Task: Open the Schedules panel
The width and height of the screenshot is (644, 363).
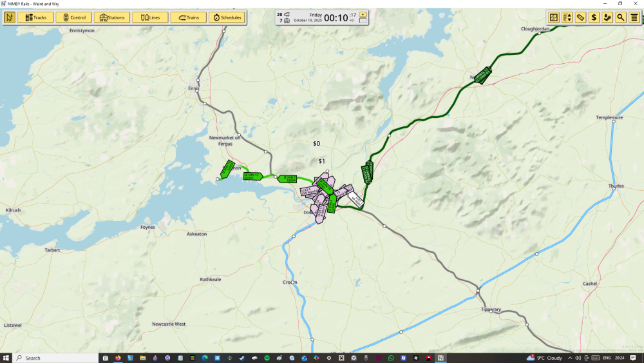Action: click(x=227, y=17)
